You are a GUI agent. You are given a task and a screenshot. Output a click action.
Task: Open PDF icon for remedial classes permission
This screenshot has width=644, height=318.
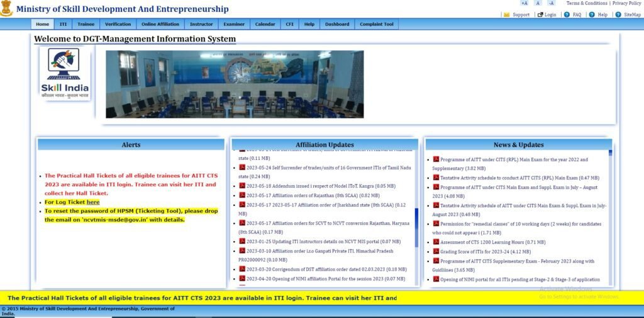(436, 224)
